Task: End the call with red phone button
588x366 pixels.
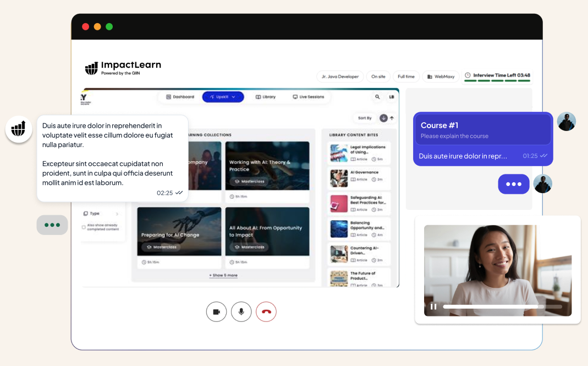Action: (266, 312)
